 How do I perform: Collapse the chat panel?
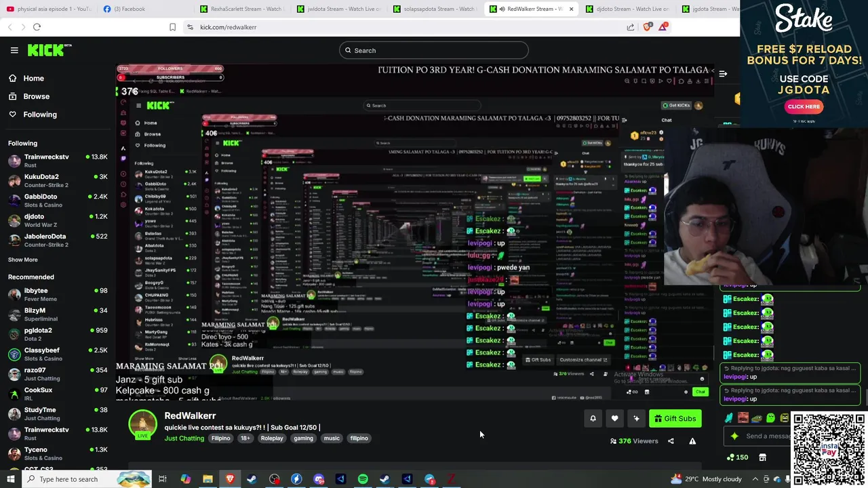point(723,74)
